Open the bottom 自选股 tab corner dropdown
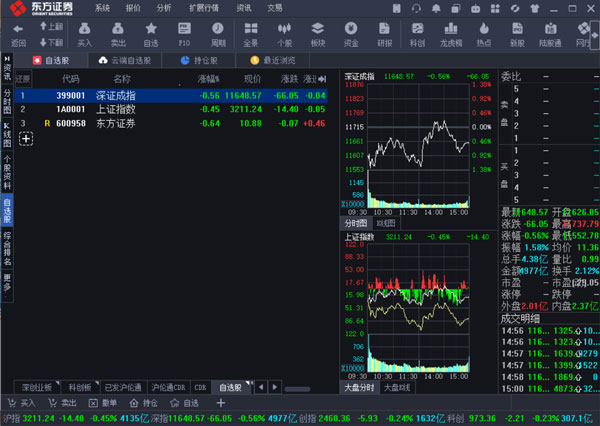This screenshot has height=426, width=600. pos(248,383)
